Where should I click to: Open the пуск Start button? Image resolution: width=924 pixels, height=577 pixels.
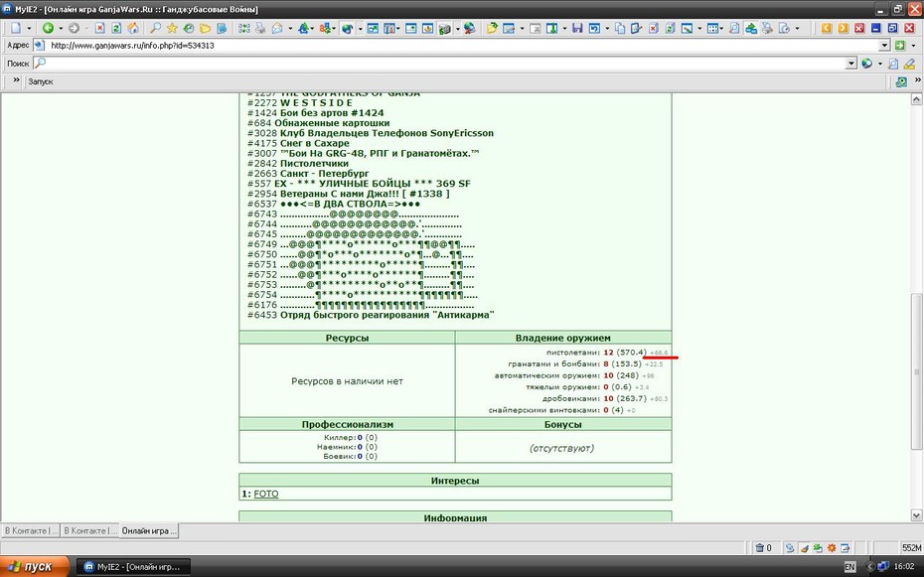(x=35, y=566)
